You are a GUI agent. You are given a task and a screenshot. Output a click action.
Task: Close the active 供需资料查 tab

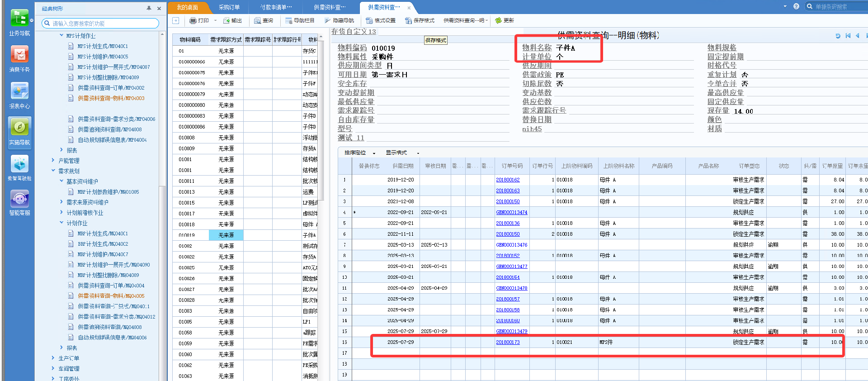[x=409, y=8]
